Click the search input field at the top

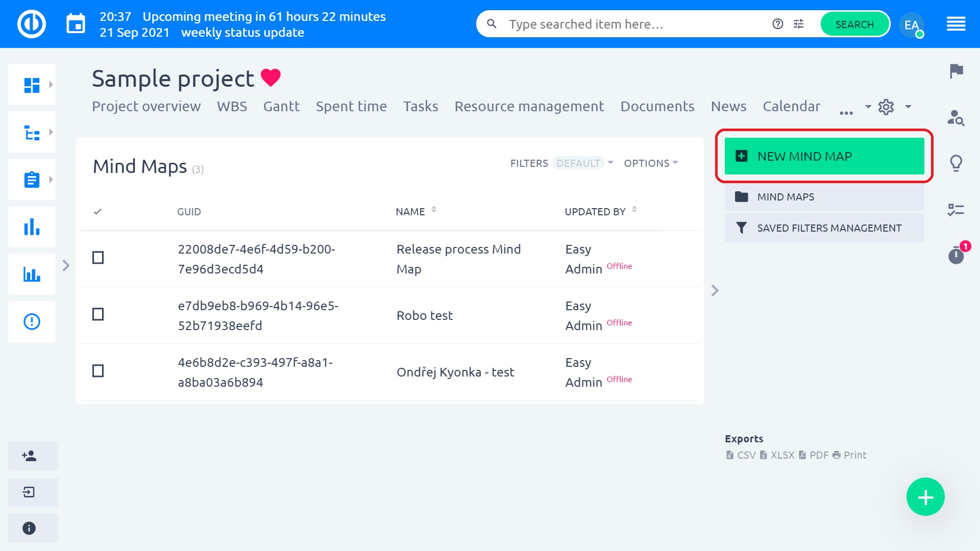[x=612, y=23]
